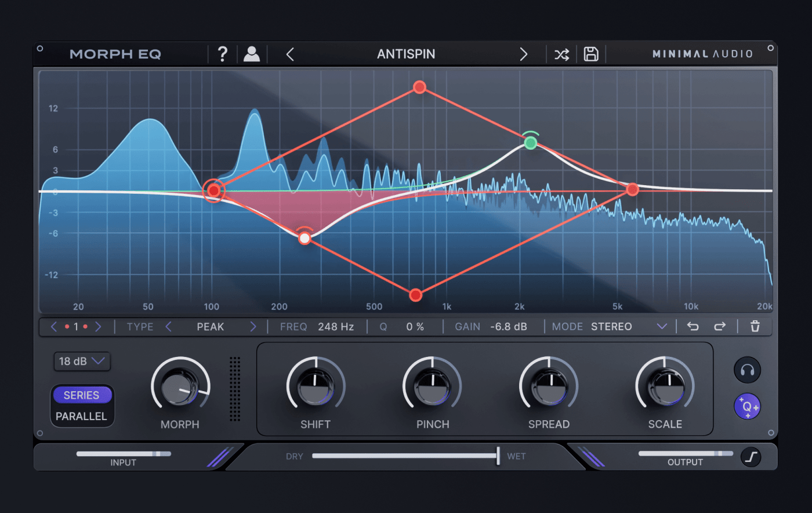Select the red node near 5k

click(633, 189)
